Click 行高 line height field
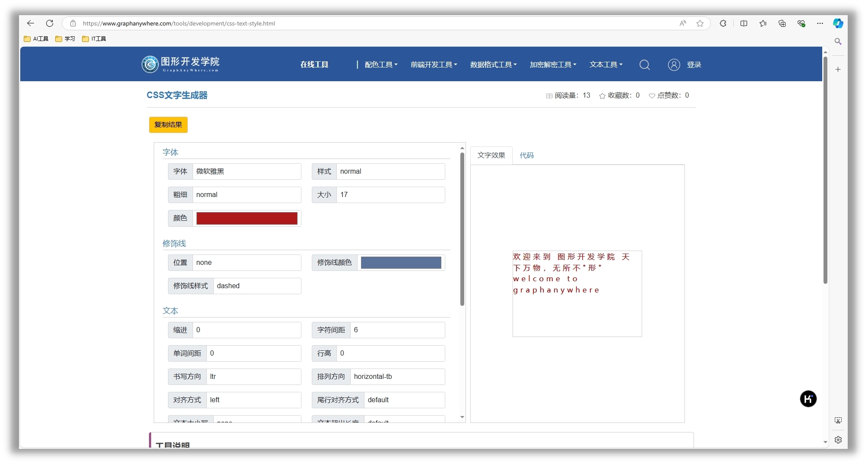Screen dimensions: 868x464 [x=390, y=353]
